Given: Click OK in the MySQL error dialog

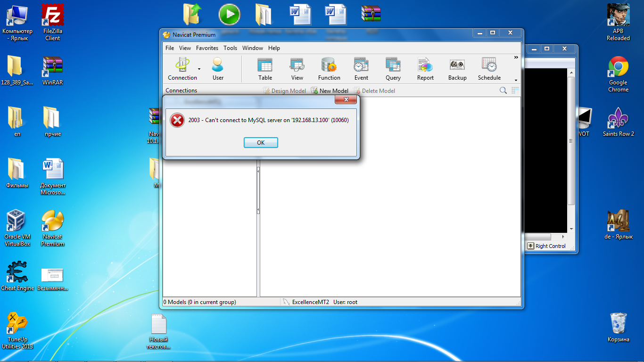Looking at the screenshot, I should coord(261,142).
